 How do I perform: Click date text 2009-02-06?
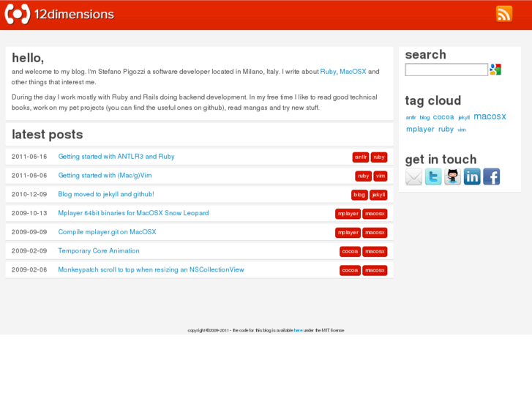pos(29,269)
